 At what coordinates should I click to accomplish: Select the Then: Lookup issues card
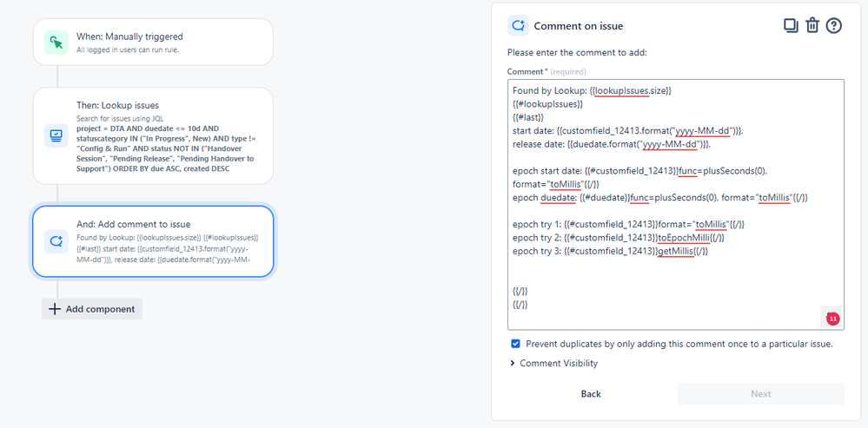(x=153, y=135)
